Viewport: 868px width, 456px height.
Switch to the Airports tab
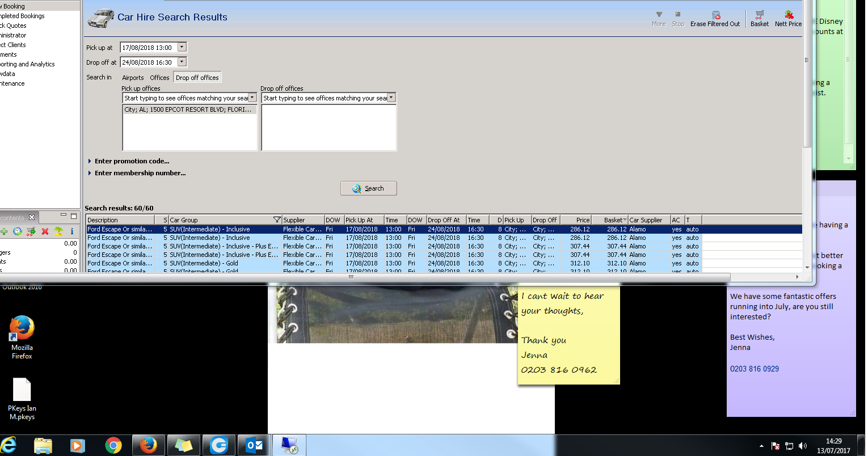(133, 78)
